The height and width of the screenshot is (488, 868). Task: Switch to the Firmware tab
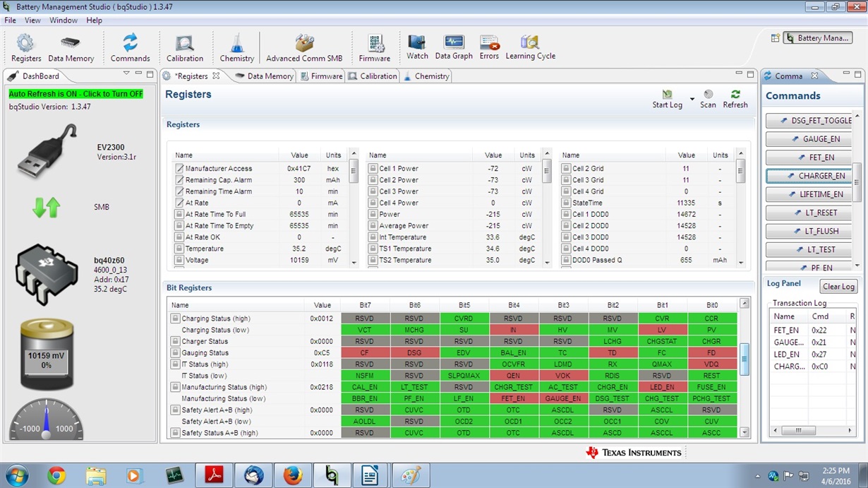click(x=320, y=76)
